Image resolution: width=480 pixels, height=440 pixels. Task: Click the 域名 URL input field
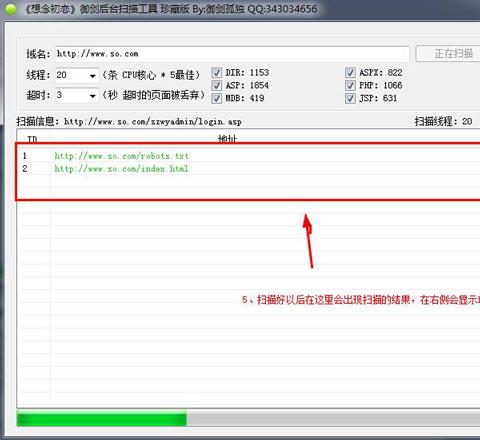[232, 54]
